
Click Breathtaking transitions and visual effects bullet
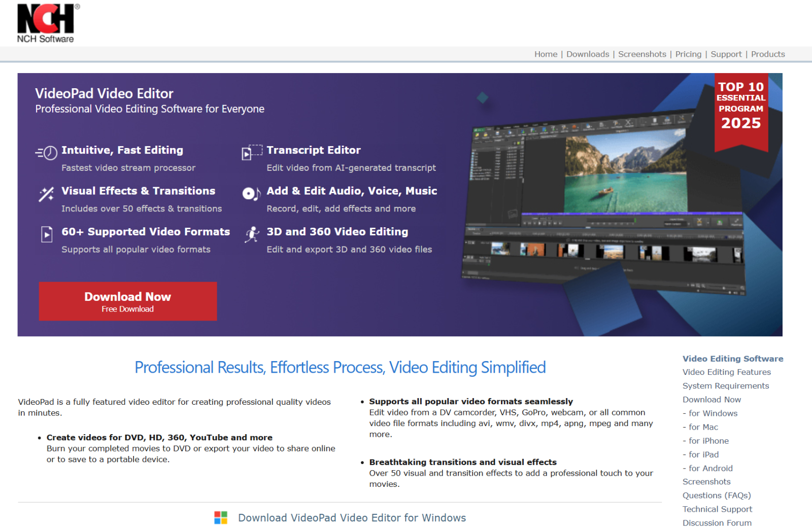point(463,463)
